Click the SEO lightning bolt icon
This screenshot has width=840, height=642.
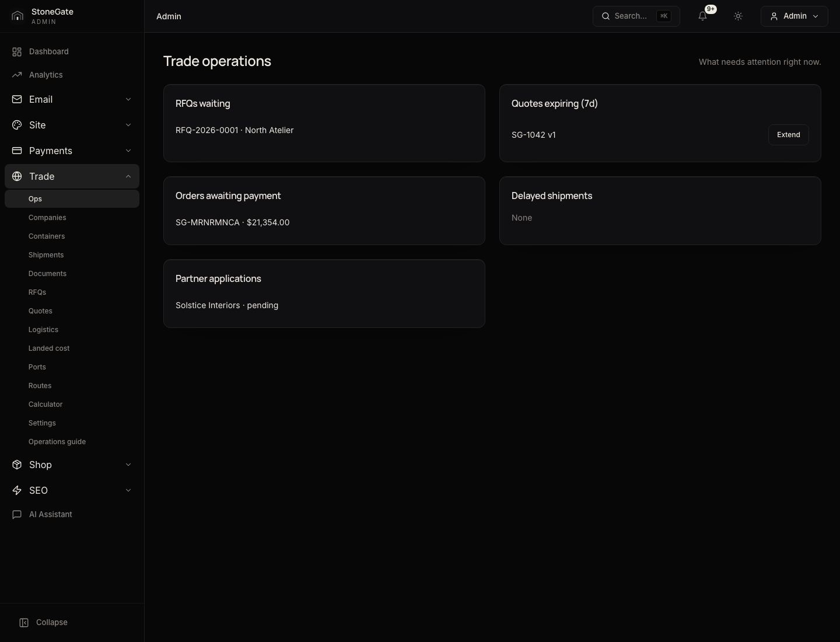click(17, 490)
